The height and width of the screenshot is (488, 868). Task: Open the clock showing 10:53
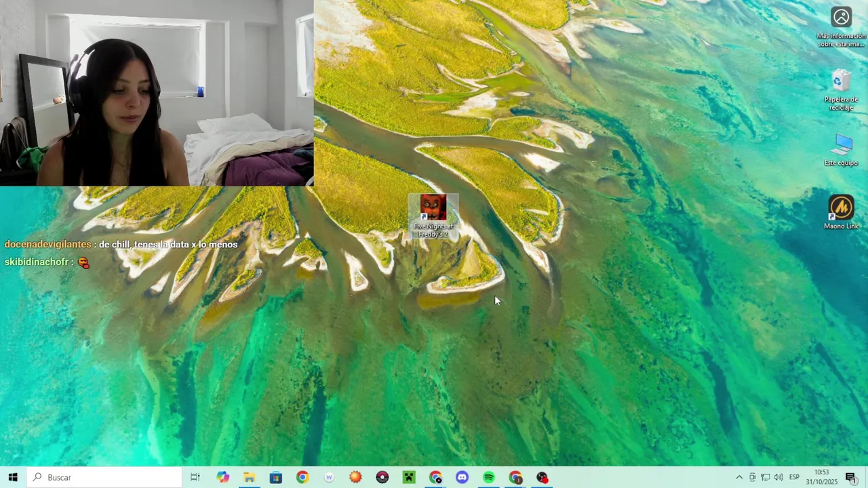(821, 477)
